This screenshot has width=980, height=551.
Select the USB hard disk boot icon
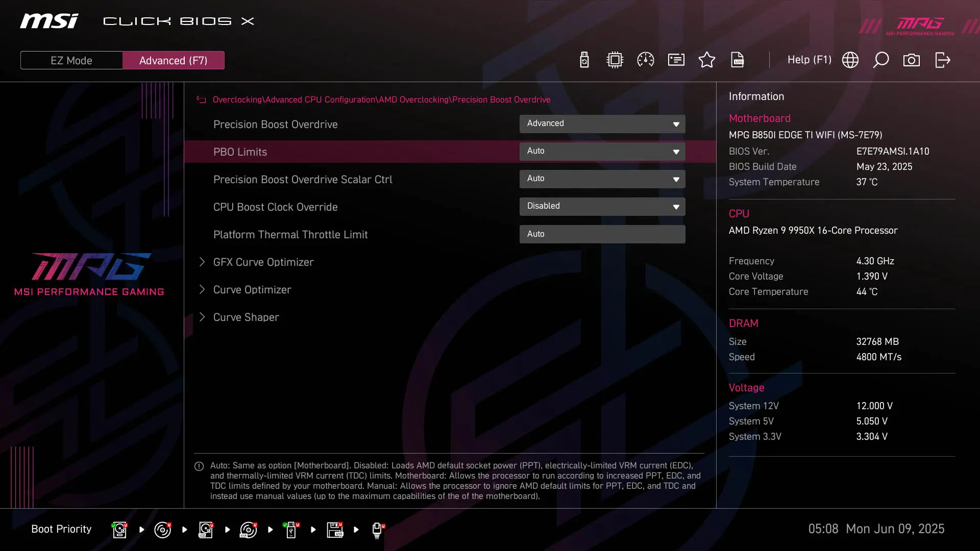tap(206, 530)
